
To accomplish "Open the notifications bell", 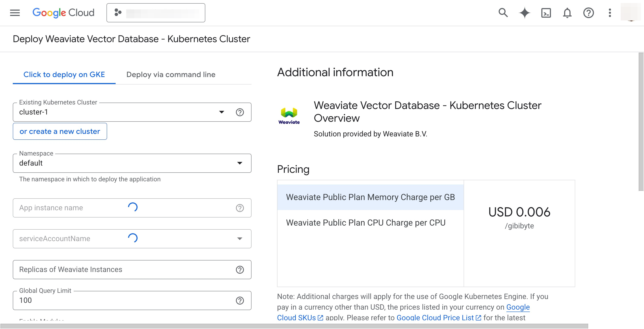I will pos(567,13).
